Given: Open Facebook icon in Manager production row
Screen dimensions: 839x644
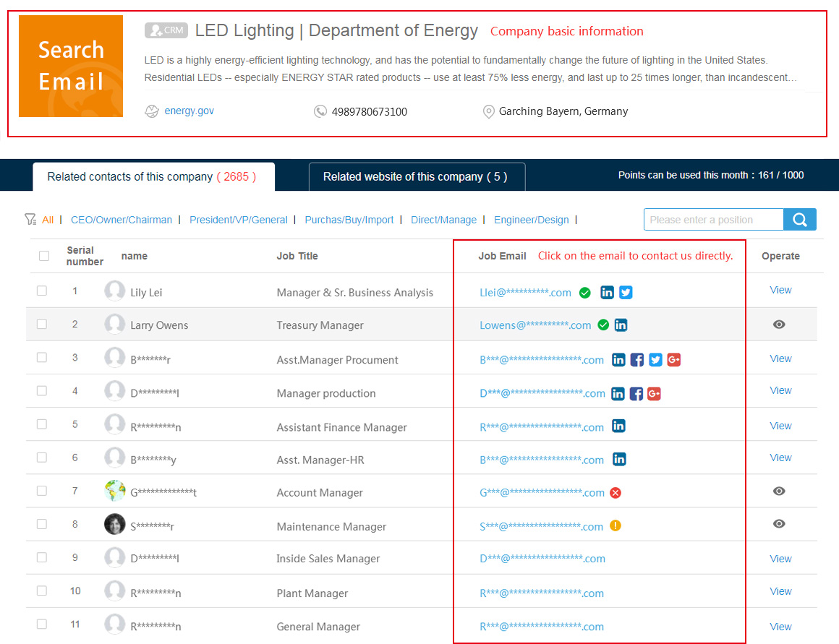Looking at the screenshot, I should pyautogui.click(x=636, y=394).
